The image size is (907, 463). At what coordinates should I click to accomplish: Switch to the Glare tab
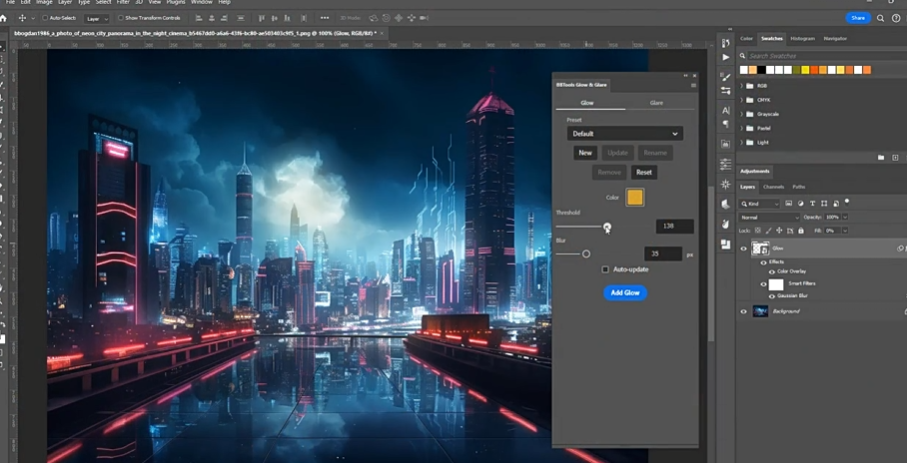tap(656, 102)
